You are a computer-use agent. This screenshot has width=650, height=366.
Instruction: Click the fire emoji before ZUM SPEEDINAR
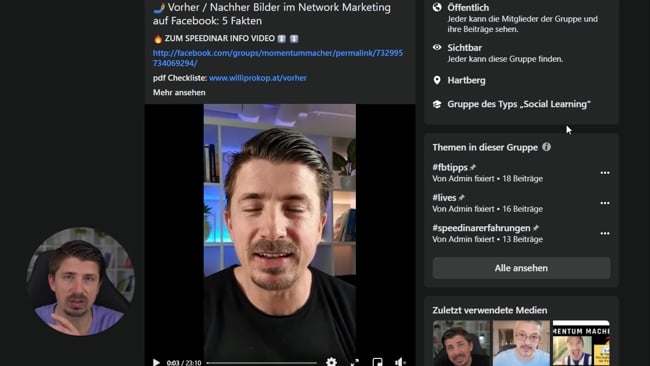pos(158,39)
